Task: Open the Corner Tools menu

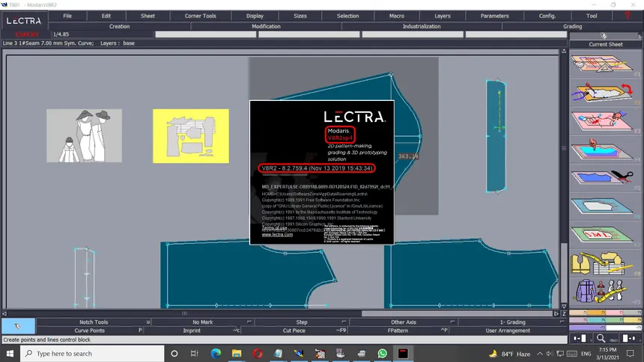Action: (200, 16)
